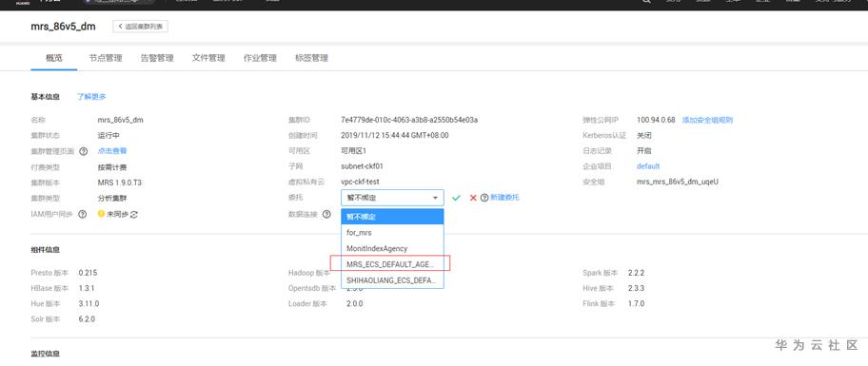The height and width of the screenshot is (366, 868).
Task: Cancel agency editing with the red X
Action: tap(473, 198)
